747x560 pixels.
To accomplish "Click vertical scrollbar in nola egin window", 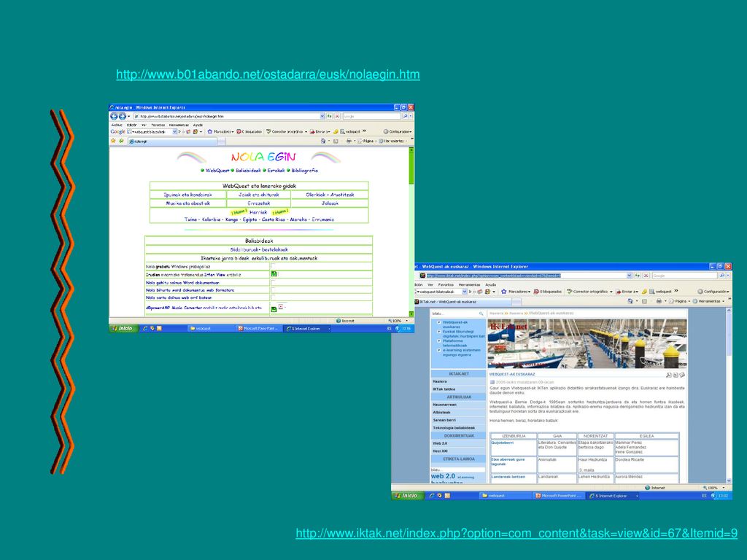I will coord(411,231).
